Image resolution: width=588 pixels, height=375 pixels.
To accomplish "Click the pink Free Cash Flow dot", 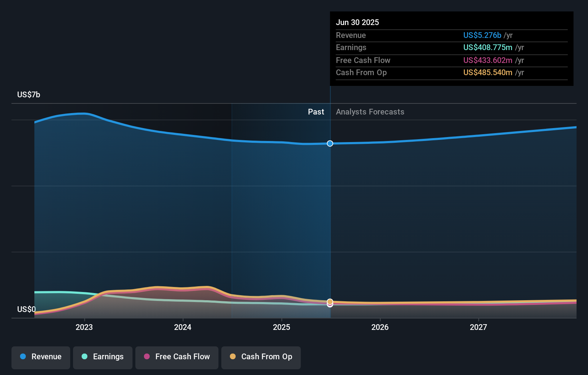I will (147, 356).
